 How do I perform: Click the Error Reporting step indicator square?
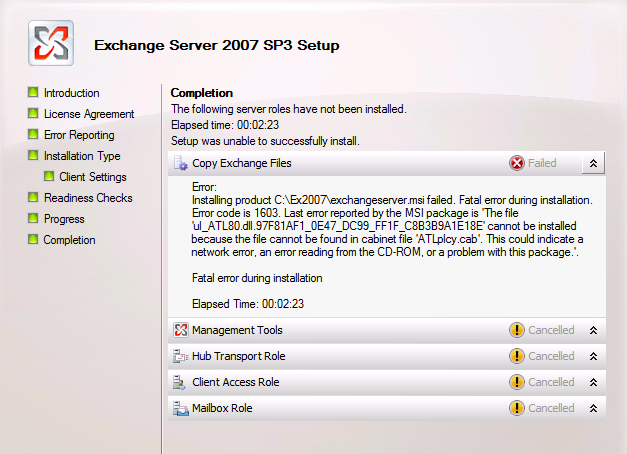point(33,135)
